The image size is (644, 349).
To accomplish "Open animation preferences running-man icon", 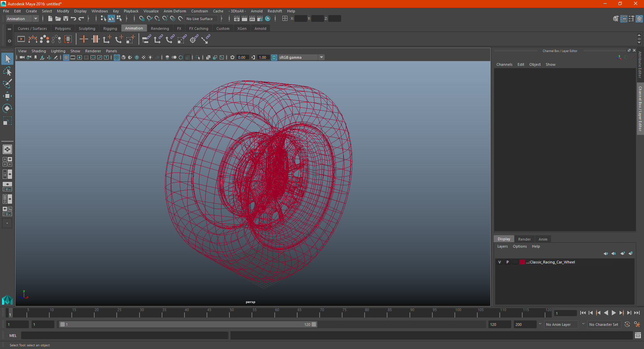I will coord(637,324).
